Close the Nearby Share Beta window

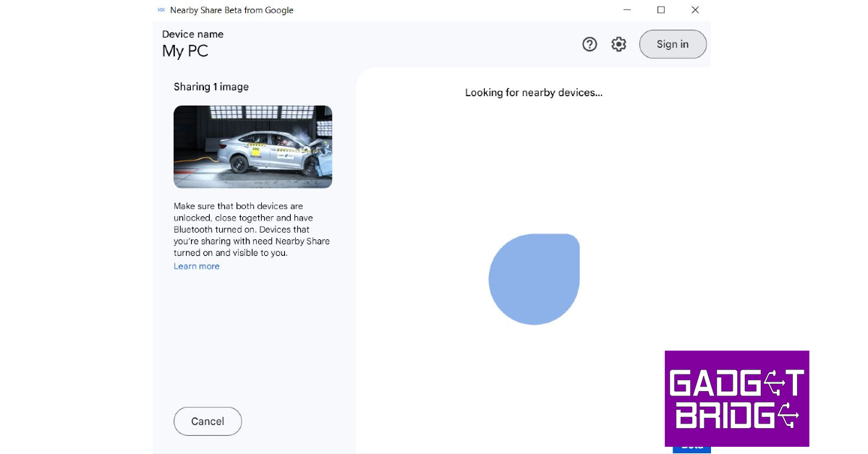pos(694,10)
